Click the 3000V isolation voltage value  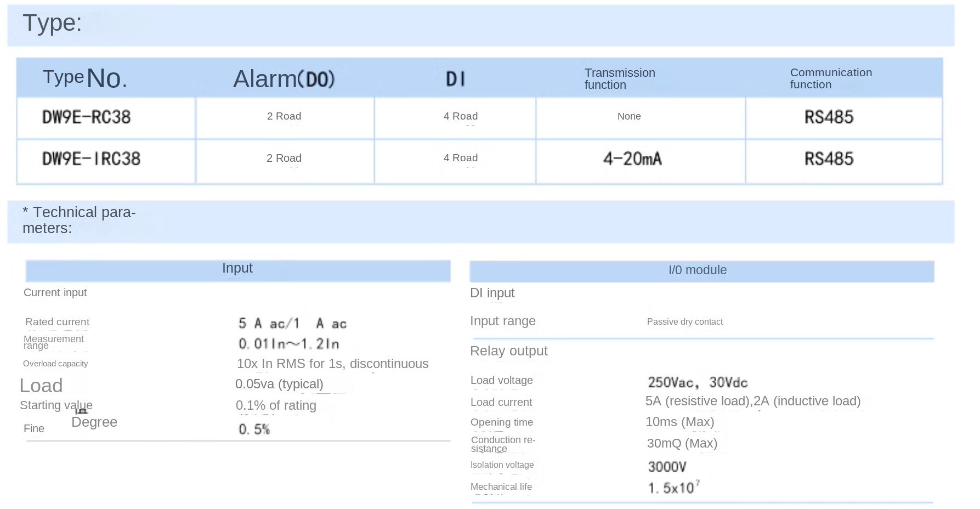667,467
